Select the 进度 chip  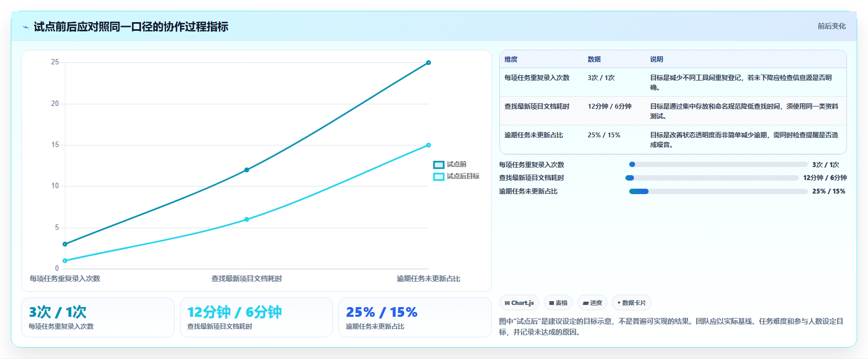click(x=592, y=303)
